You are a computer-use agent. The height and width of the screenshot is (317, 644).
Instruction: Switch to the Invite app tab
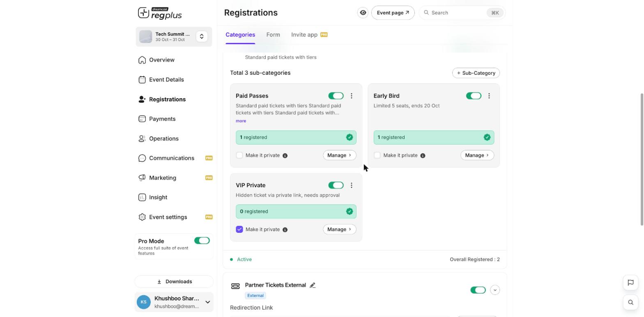[304, 35]
